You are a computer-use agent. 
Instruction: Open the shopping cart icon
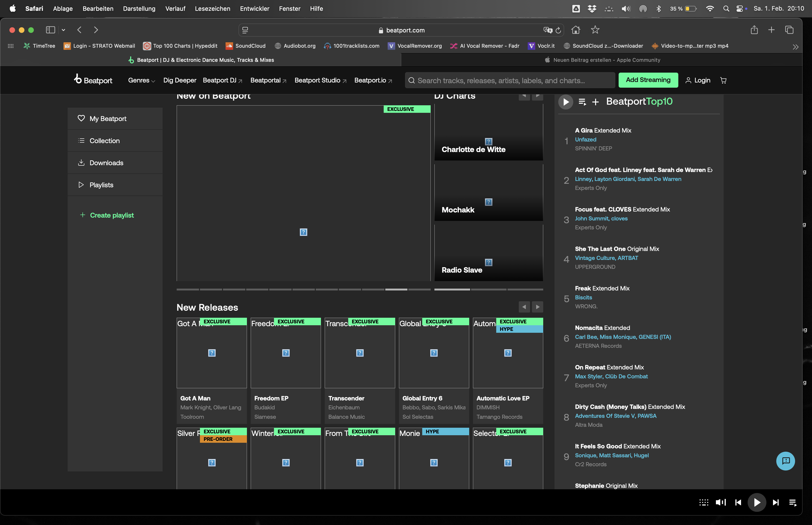723,80
